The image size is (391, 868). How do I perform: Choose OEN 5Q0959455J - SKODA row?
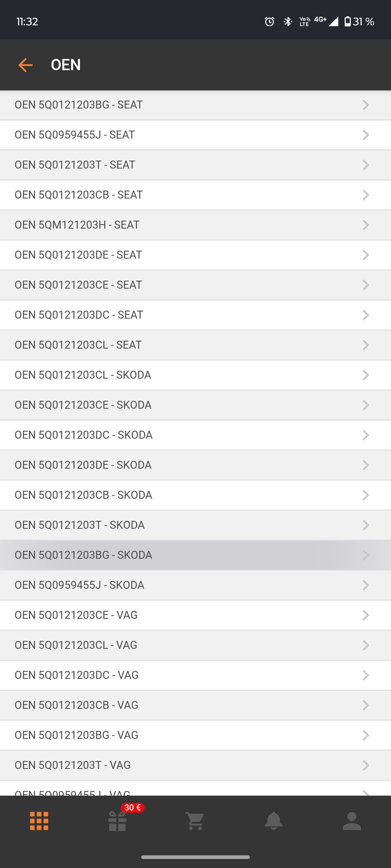[x=79, y=585]
